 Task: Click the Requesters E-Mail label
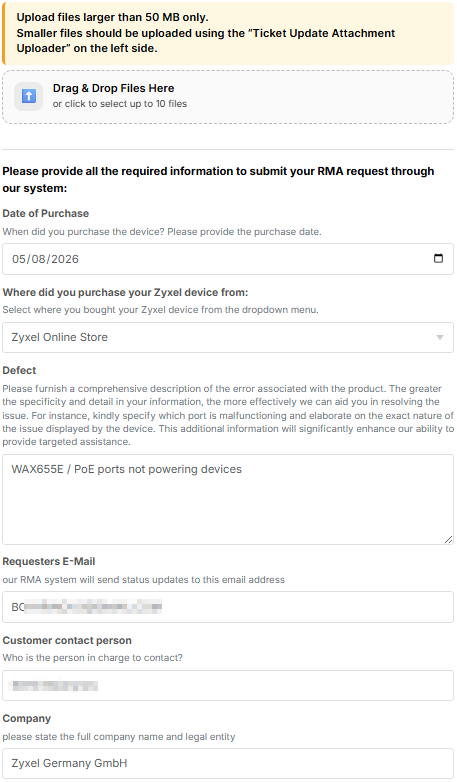(x=49, y=562)
